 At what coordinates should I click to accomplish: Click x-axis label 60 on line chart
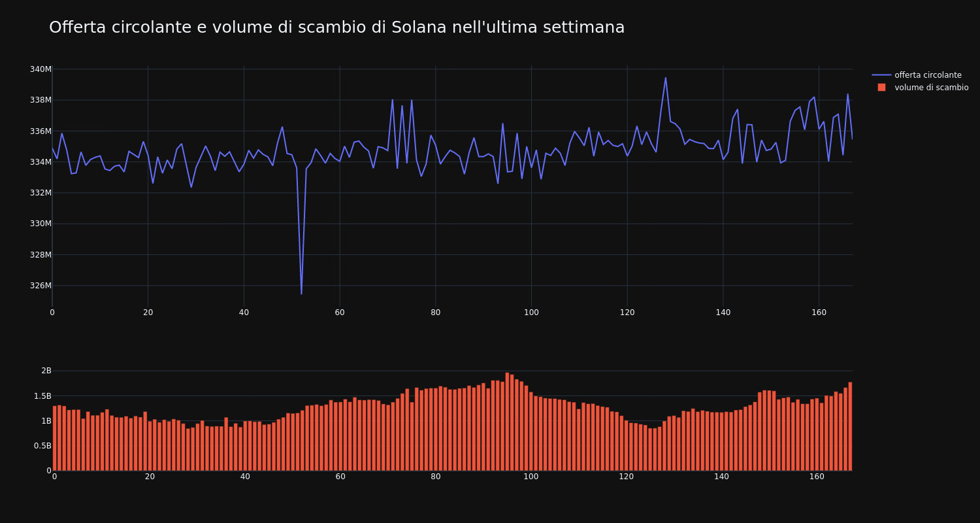click(340, 312)
